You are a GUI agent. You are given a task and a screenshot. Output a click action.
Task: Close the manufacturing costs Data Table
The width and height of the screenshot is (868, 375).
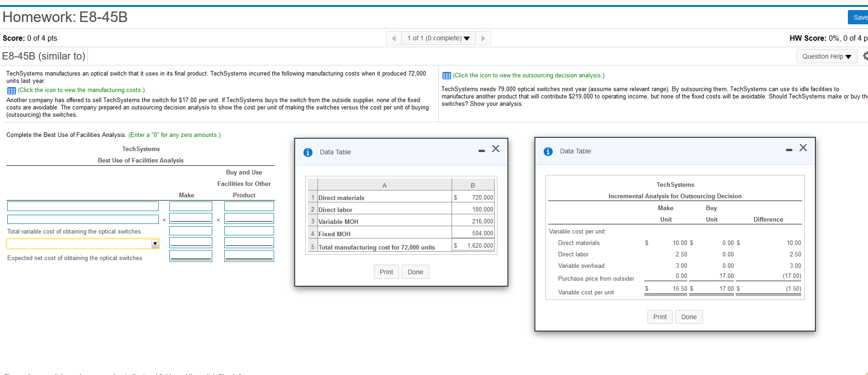tap(496, 149)
